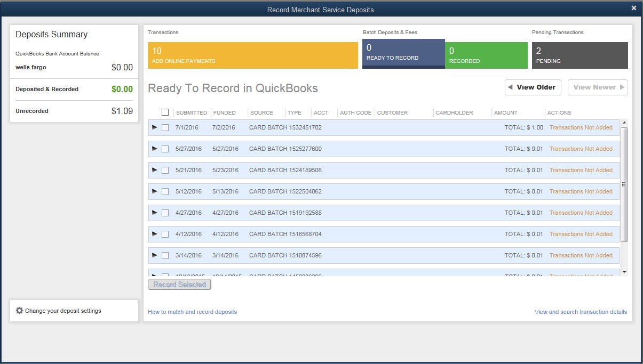Viewport: 643px width, 364px height.
Task: Click the green Deposited & Recorded $0.00 amount
Action: (122, 89)
